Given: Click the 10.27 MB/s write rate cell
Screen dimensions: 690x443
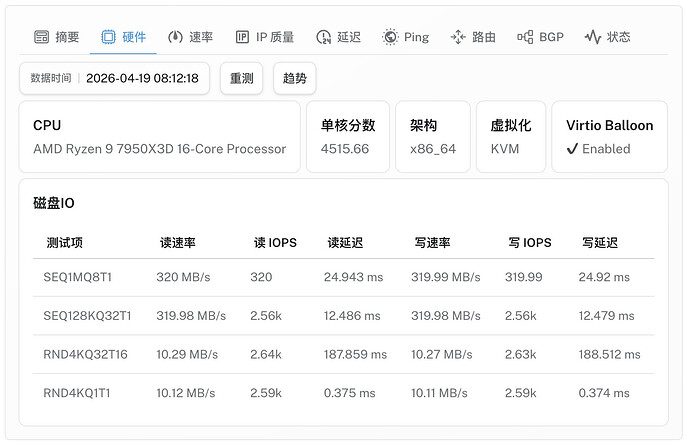Looking at the screenshot, I should [441, 355].
